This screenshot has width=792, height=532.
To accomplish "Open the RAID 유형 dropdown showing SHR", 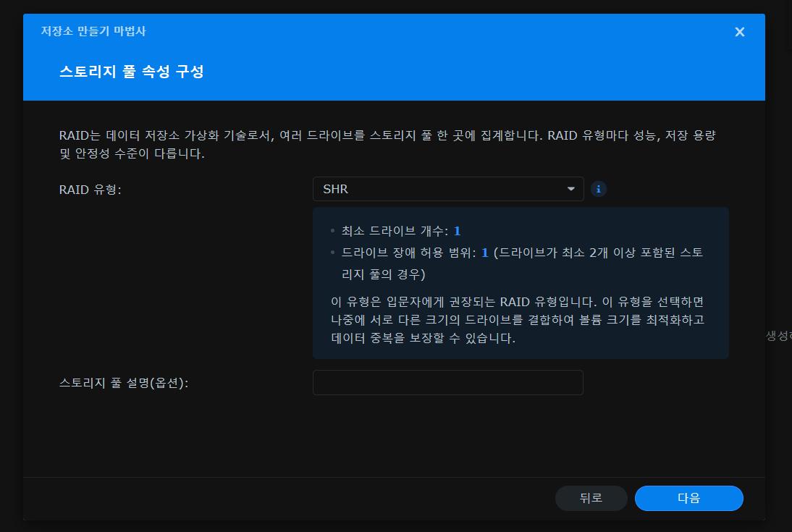I will click(x=447, y=190).
